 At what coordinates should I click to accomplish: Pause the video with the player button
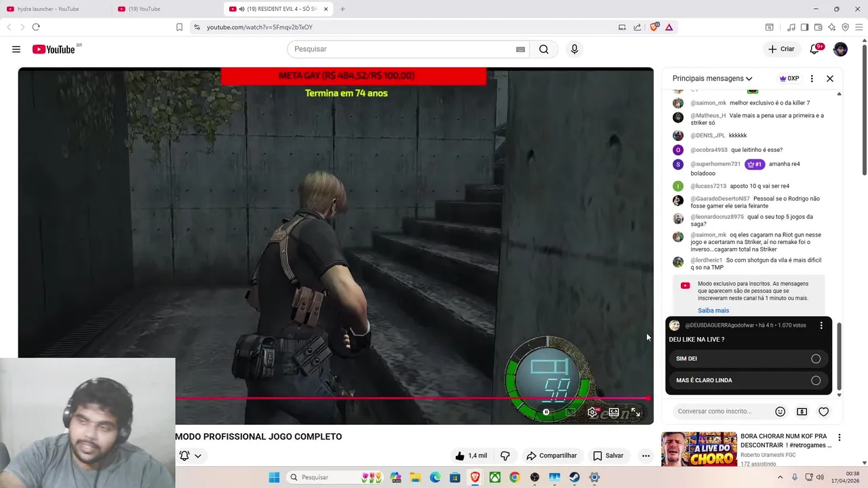pos(546,412)
